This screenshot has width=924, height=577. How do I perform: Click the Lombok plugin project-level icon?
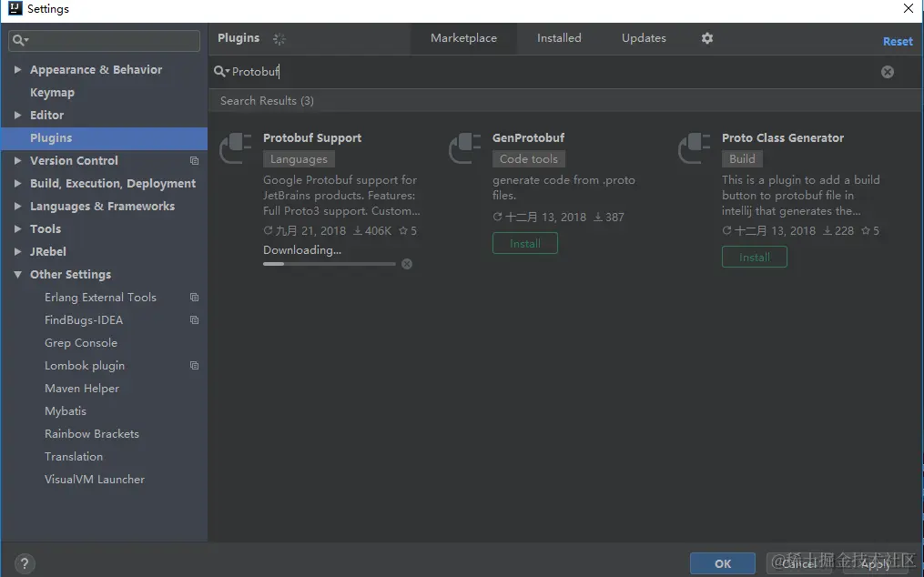[194, 366]
